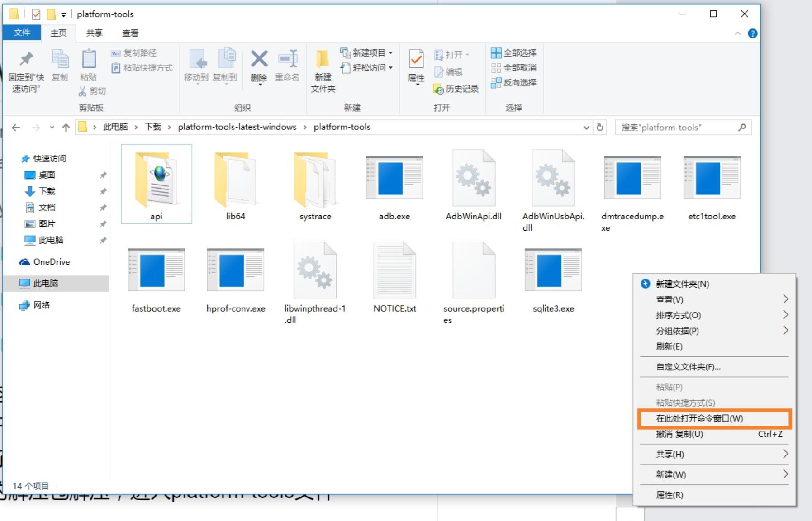812x521 pixels.
Task: Click 历史记录 in the ribbon
Action: pos(456,89)
